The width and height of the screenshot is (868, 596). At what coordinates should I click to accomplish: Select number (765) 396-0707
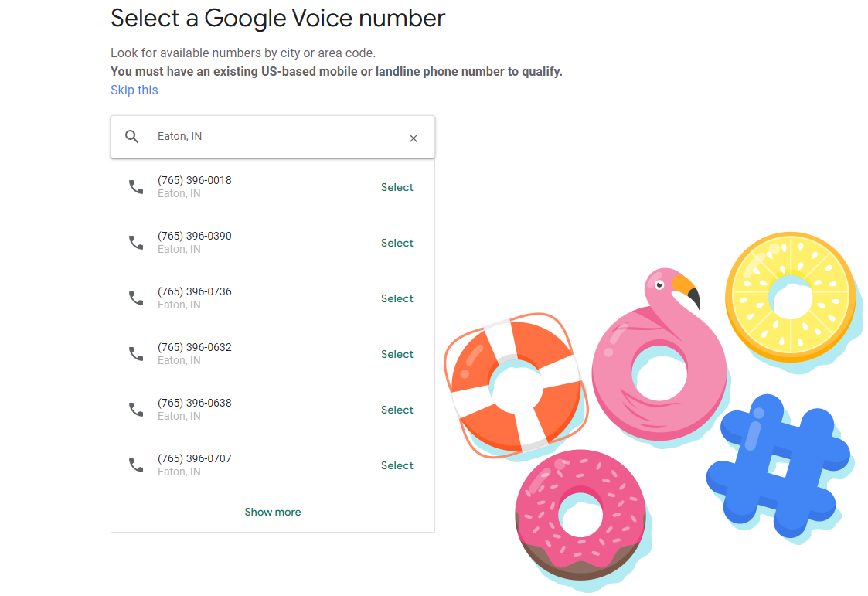click(x=397, y=465)
